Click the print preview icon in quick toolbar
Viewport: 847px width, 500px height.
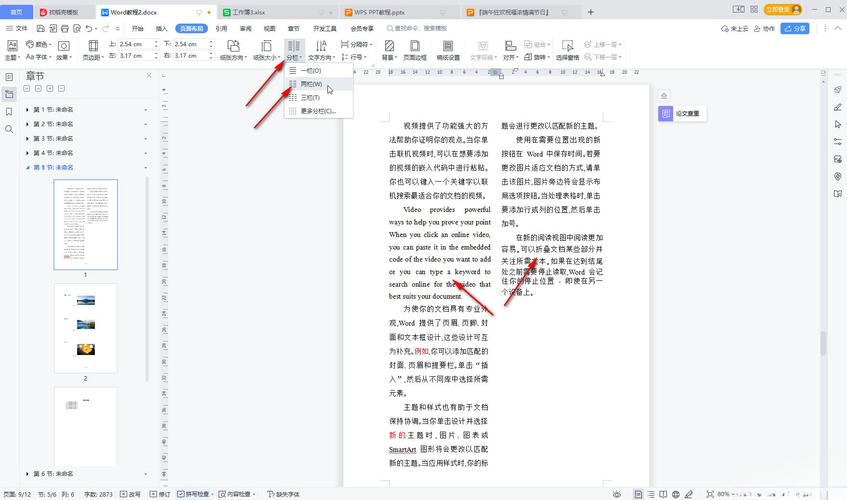coord(77,28)
